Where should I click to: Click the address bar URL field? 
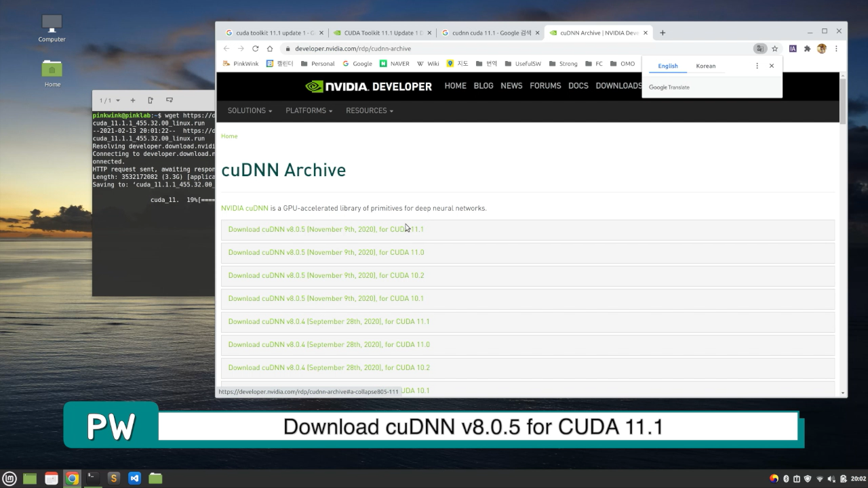515,49
